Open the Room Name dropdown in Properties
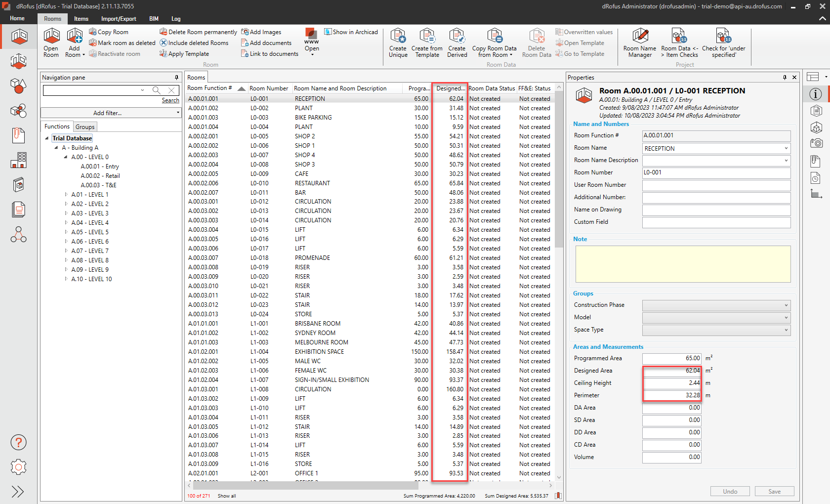This screenshot has width=830, height=504. pos(786,148)
